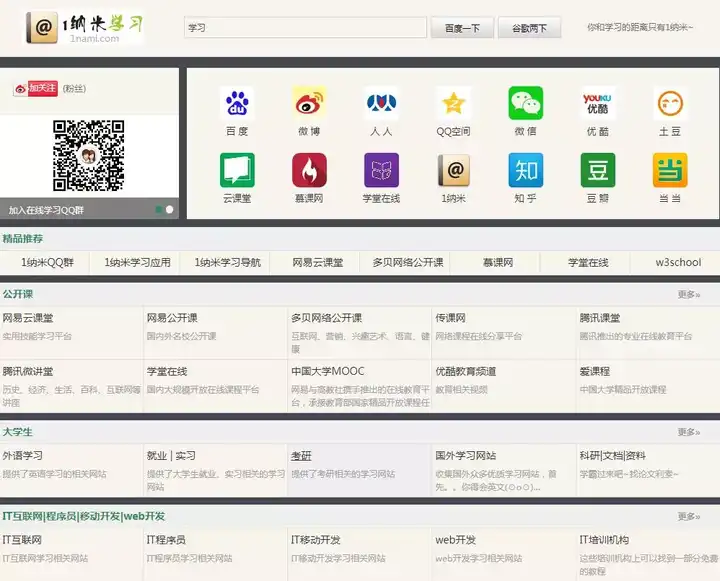
Task: Open the 优酷教育频道 link
Action: coord(466,372)
